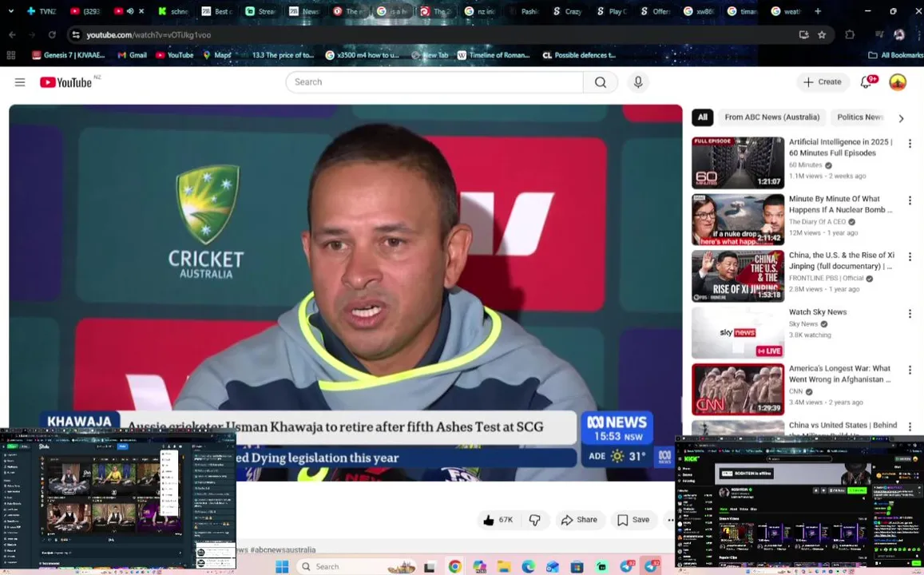Click the Save button under the video
This screenshot has height=575, width=924.
tap(633, 520)
